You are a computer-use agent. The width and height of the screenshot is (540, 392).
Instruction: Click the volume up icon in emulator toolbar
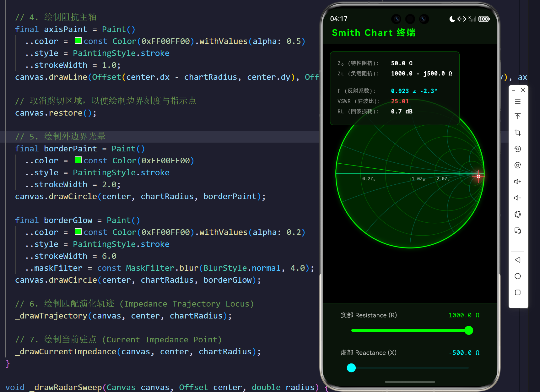(x=518, y=182)
